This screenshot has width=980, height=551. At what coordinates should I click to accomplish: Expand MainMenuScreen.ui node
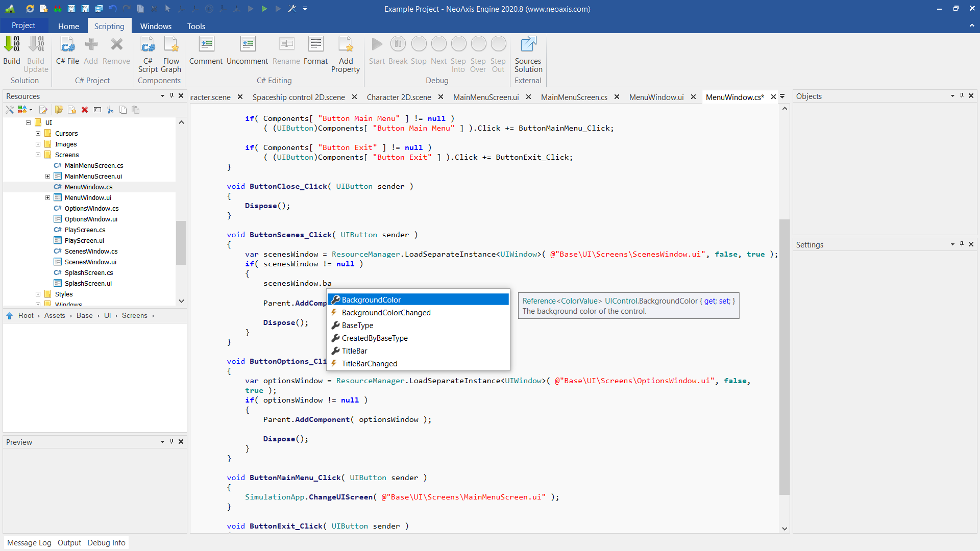(48, 177)
